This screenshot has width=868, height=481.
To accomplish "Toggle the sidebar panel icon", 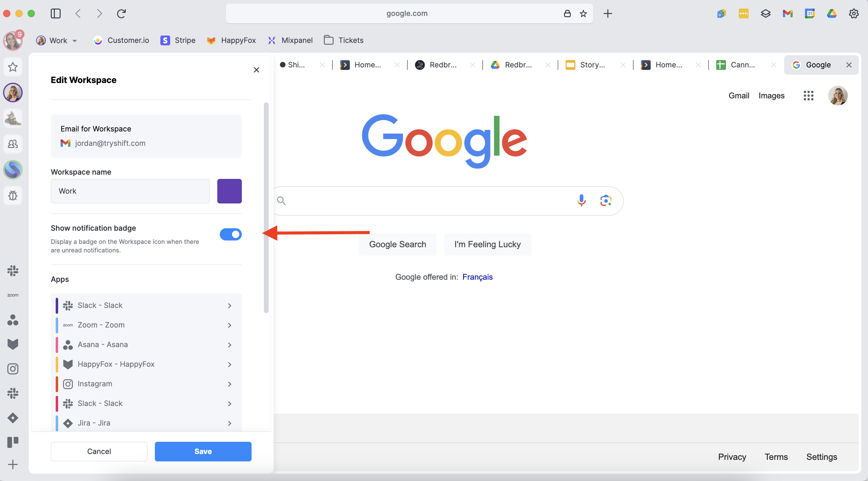I will click(56, 13).
